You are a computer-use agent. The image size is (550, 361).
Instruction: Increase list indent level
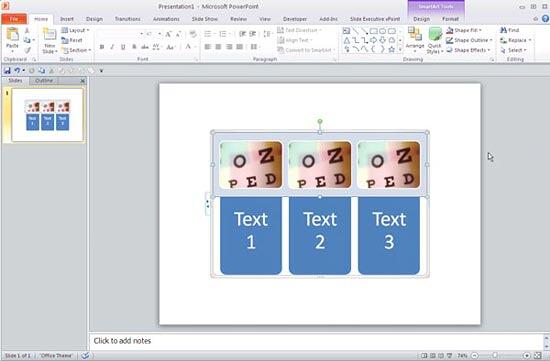[253, 34]
